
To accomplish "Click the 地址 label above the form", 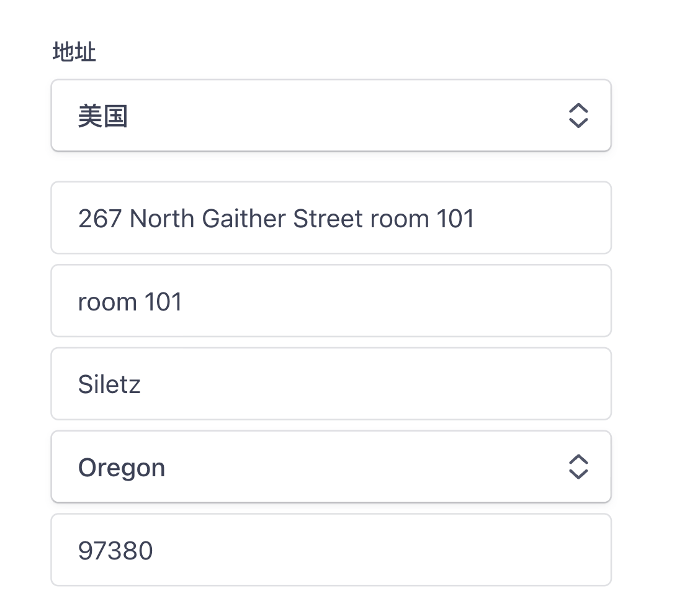I will click(x=74, y=53).
